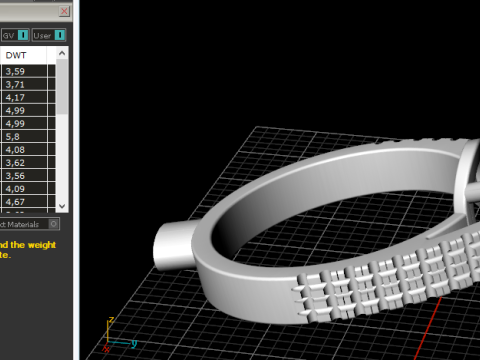Click the scroll up arrow in materials list

(x=62, y=53)
